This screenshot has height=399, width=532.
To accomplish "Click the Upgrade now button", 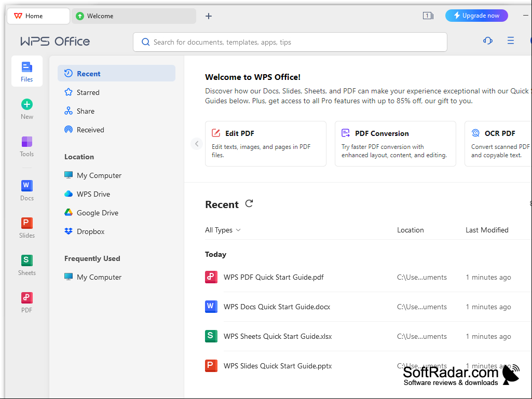I will pos(476,16).
